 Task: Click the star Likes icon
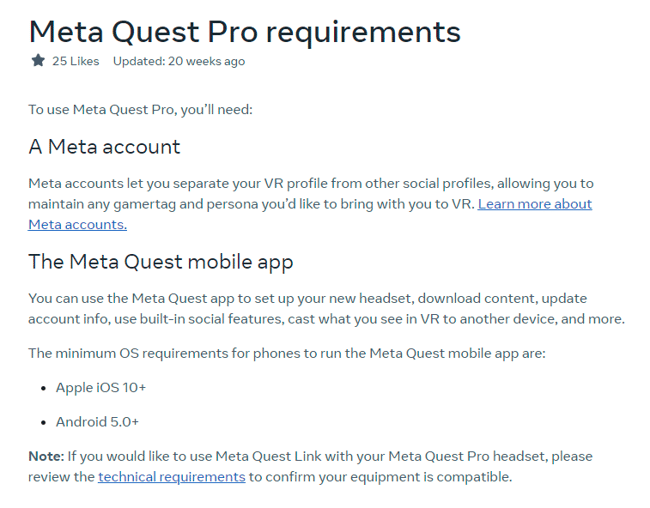[x=38, y=61]
